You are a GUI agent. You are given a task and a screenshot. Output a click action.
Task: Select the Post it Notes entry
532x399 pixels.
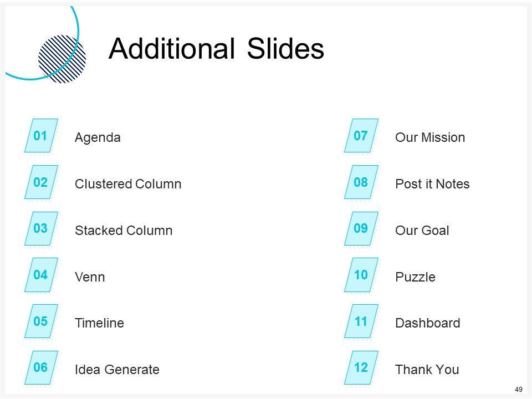432,184
